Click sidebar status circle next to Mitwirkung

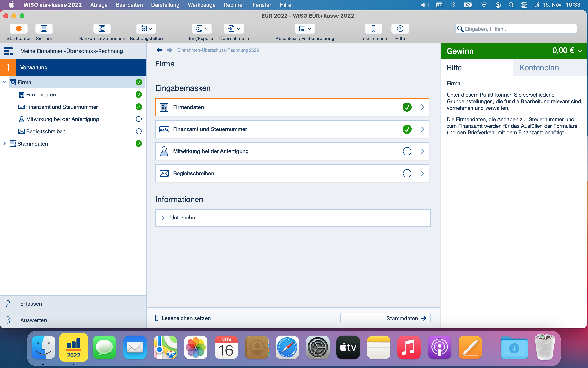pos(139,119)
